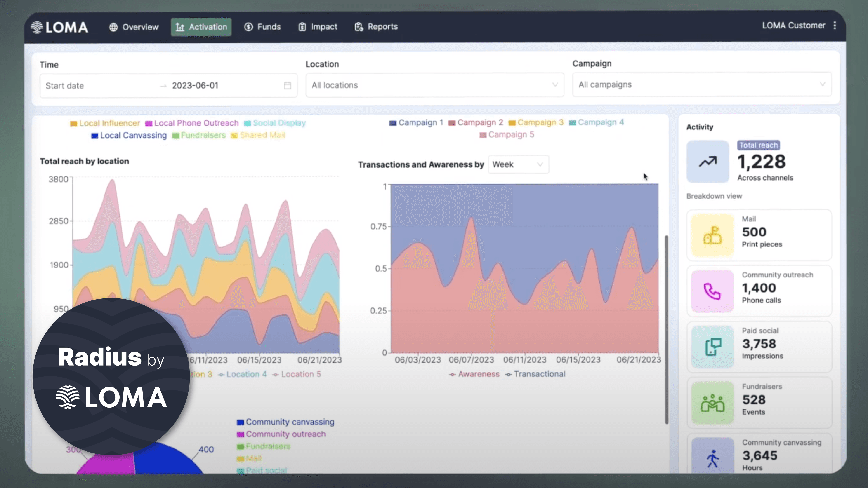The height and width of the screenshot is (488, 868).
Task: Hide Campaign 2 via its legend entry
Action: click(x=476, y=122)
